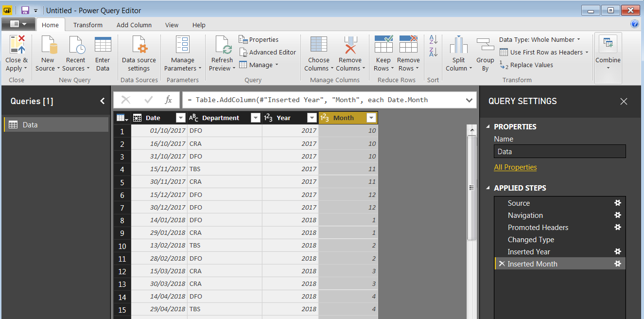The image size is (644, 319).
Task: Click the Remove Rows icon
Action: [408, 44]
